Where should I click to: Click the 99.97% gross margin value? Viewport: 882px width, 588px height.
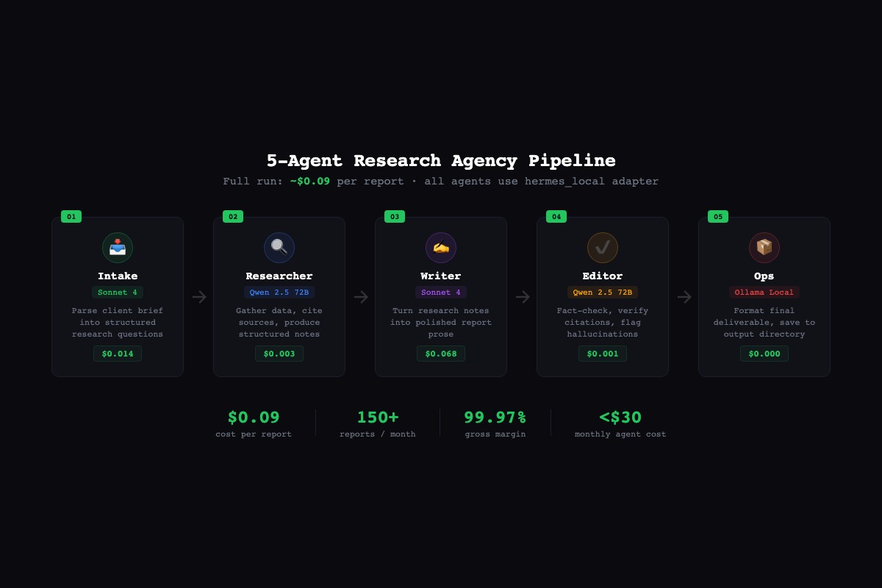click(x=495, y=417)
